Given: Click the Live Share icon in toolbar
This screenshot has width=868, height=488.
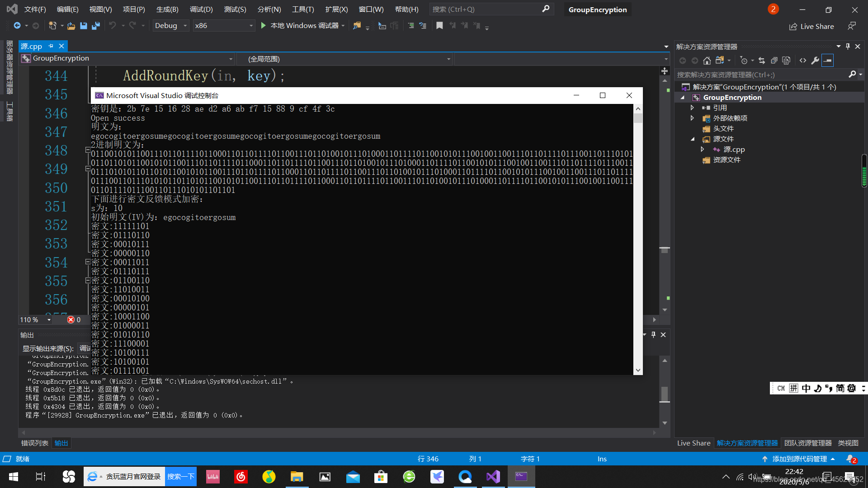Looking at the screenshot, I should 793,27.
